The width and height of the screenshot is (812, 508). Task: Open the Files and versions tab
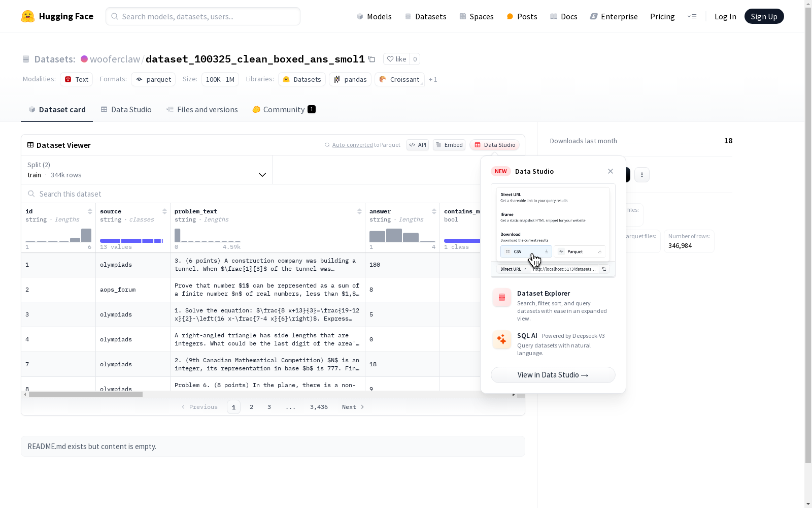202,110
